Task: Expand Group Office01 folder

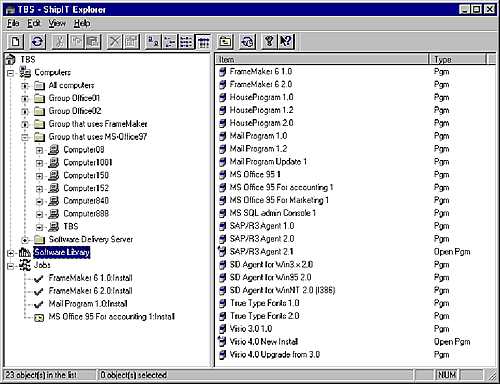Action: point(25,99)
